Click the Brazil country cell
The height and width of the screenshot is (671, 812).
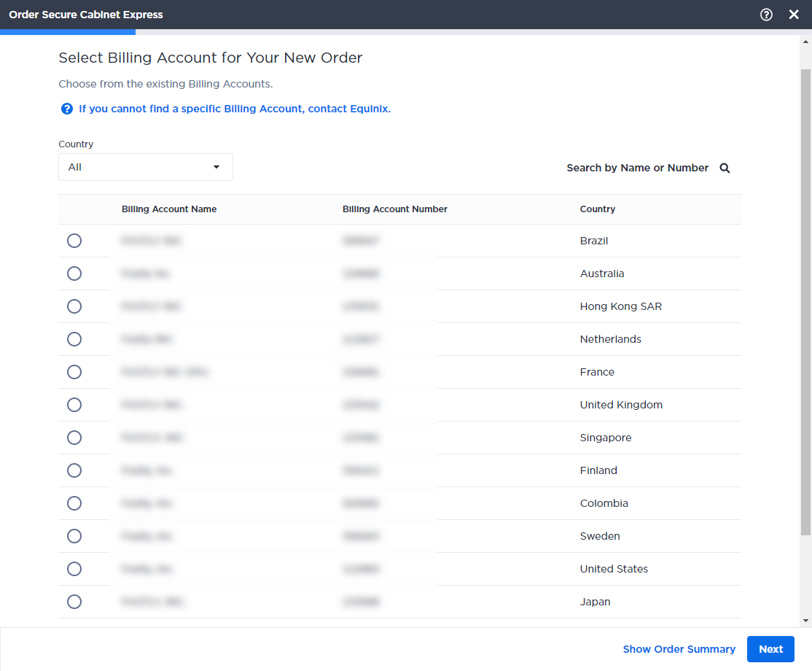594,241
